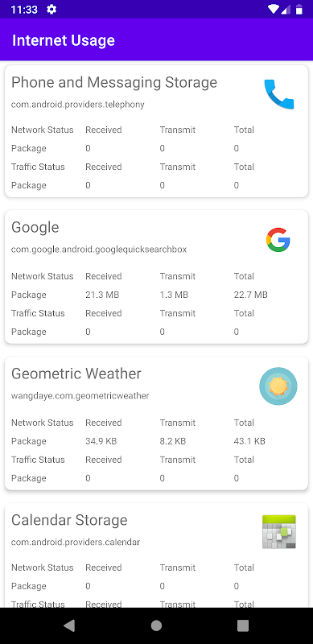Screen dimensions: 313x644
Task: Tap the Wi-Fi signal status icon
Action: [x=273, y=10]
